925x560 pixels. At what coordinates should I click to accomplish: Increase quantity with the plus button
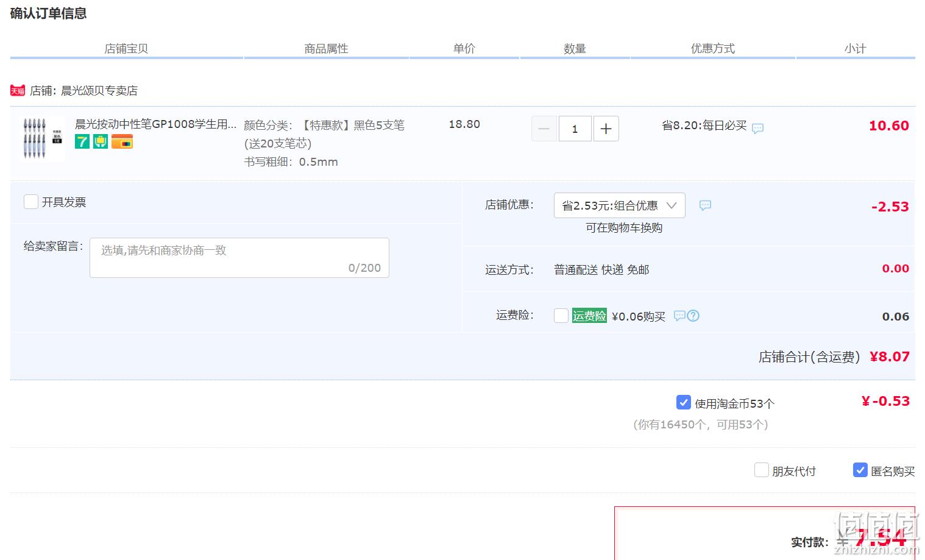tap(606, 129)
